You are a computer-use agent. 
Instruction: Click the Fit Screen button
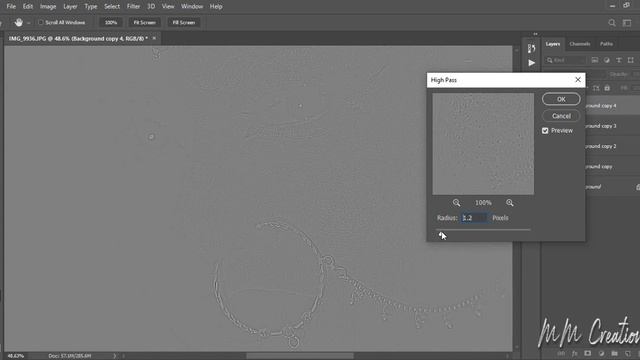[144, 22]
